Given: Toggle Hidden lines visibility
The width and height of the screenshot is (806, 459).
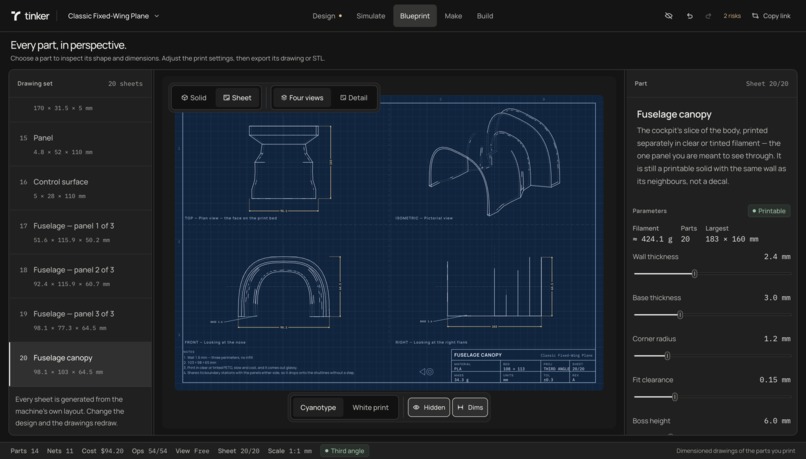Looking at the screenshot, I should pyautogui.click(x=429, y=408).
